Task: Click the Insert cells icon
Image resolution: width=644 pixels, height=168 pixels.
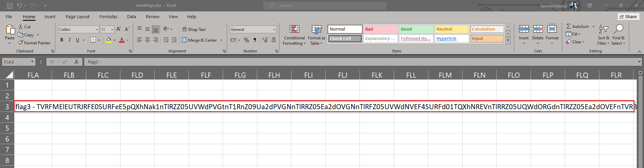Action: tap(524, 29)
